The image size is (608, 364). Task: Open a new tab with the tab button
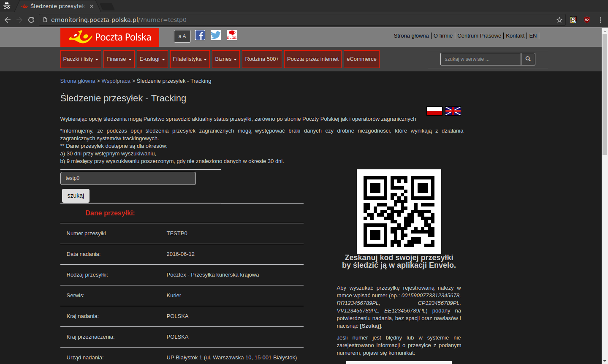pos(107,6)
